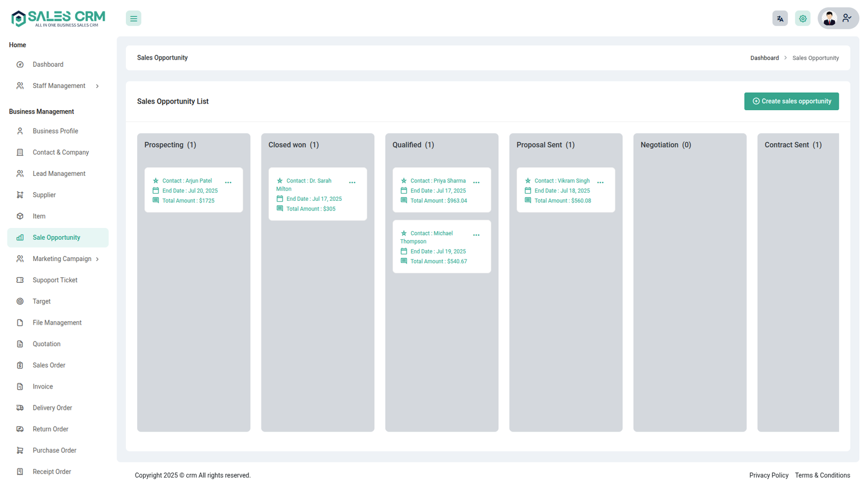Image resolution: width=868 pixels, height=489 pixels.
Task: Click the user profile avatar
Action: tap(829, 18)
